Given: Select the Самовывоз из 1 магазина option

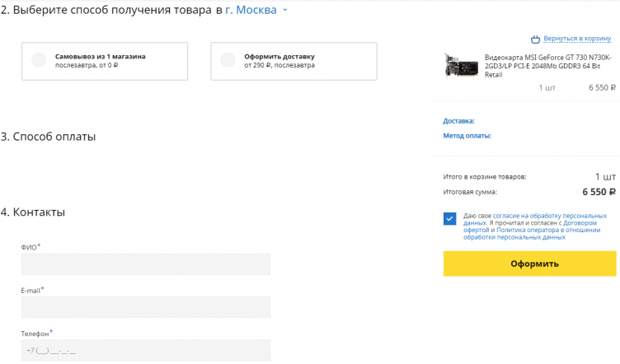Looking at the screenshot, I should click(x=39, y=60).
